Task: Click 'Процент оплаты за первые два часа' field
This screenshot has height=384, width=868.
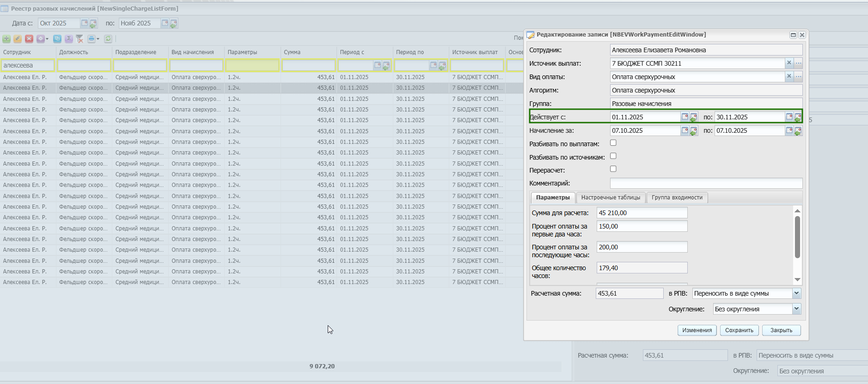Action: (642, 226)
